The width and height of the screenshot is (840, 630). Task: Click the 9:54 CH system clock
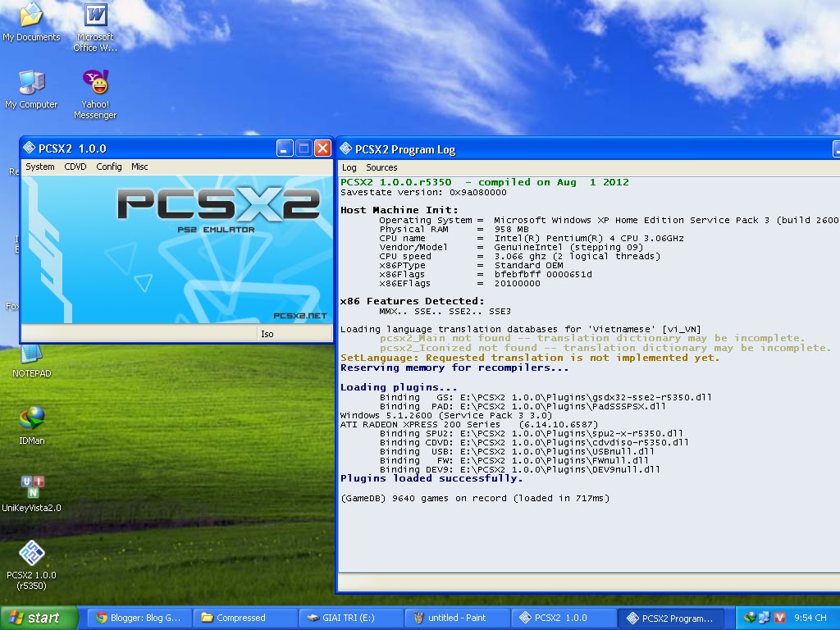[810, 618]
